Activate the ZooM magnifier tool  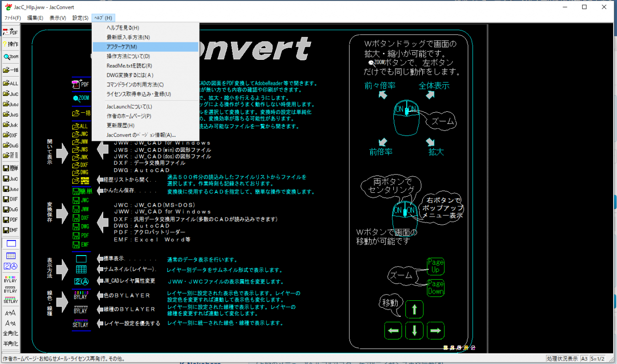[x=10, y=56]
